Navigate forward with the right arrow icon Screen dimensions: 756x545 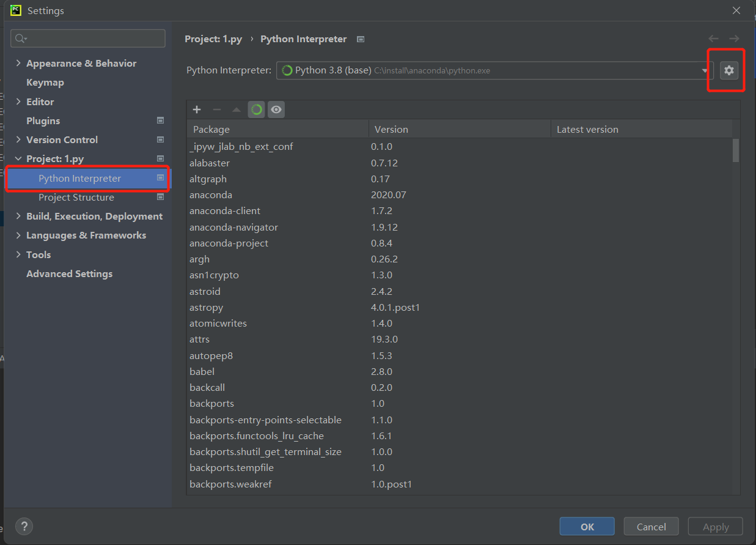(734, 39)
